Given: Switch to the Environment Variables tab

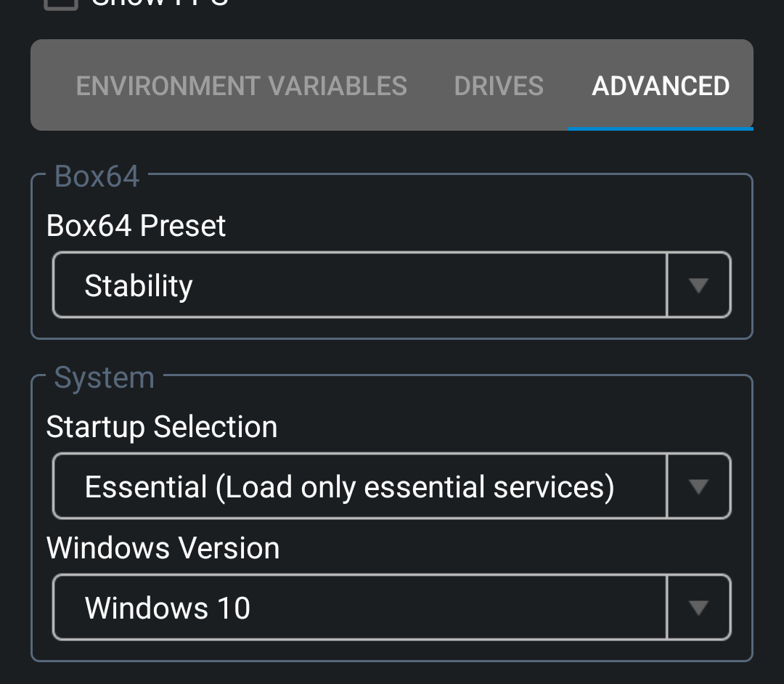Looking at the screenshot, I should point(241,86).
